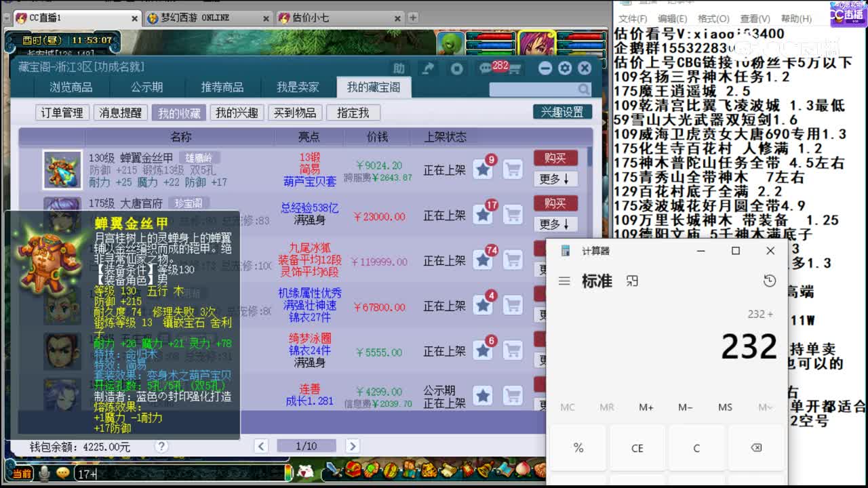The height and width of the screenshot is (488, 868).
Task: Click calculator percent key
Action: 578,448
